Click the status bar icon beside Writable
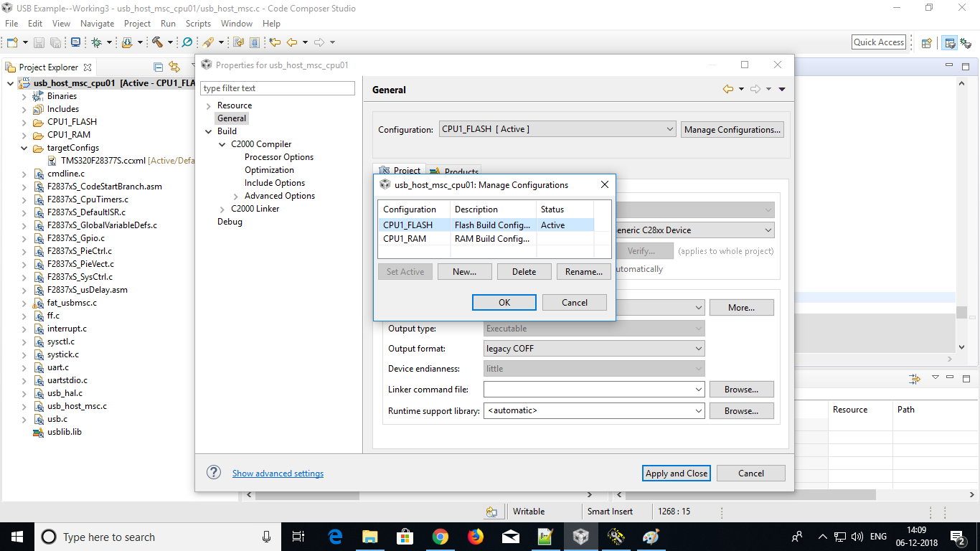980x551 pixels. tap(491, 512)
